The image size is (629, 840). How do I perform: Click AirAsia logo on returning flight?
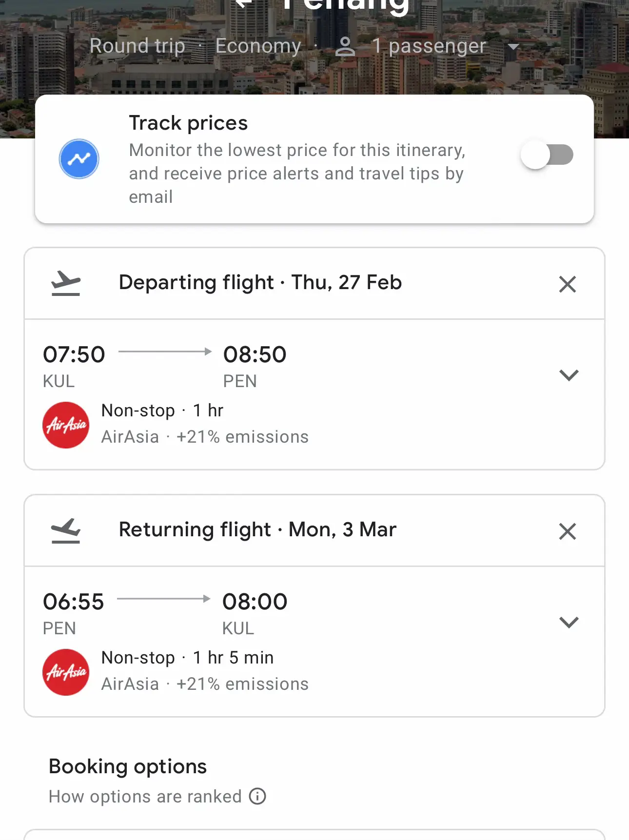pos(66,672)
